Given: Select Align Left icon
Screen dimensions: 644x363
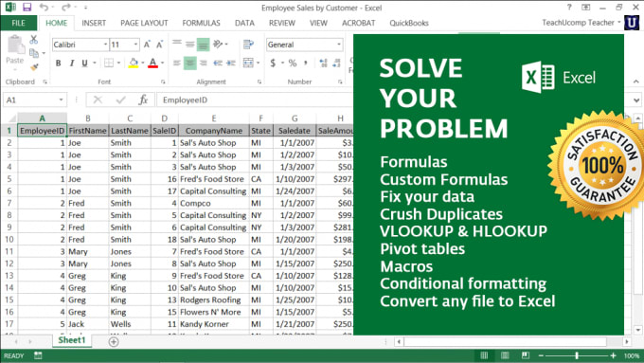Looking at the screenshot, I should pos(177,63).
